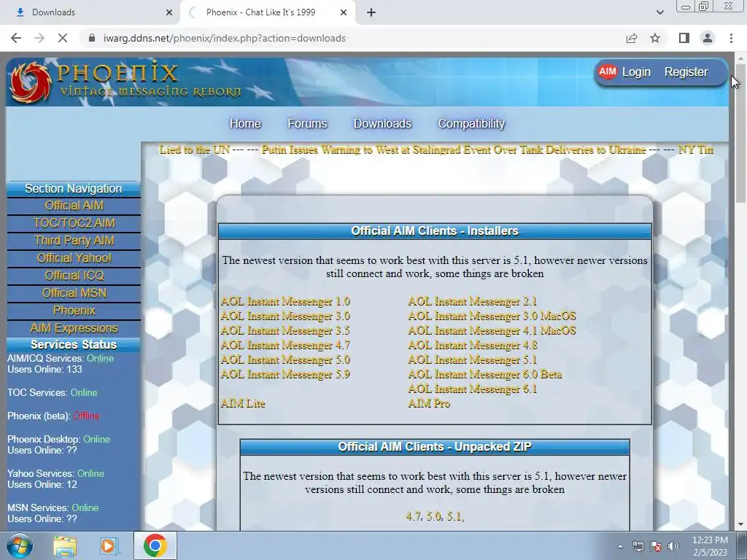
Task: Click the browser forward arrow
Action: [x=39, y=38]
